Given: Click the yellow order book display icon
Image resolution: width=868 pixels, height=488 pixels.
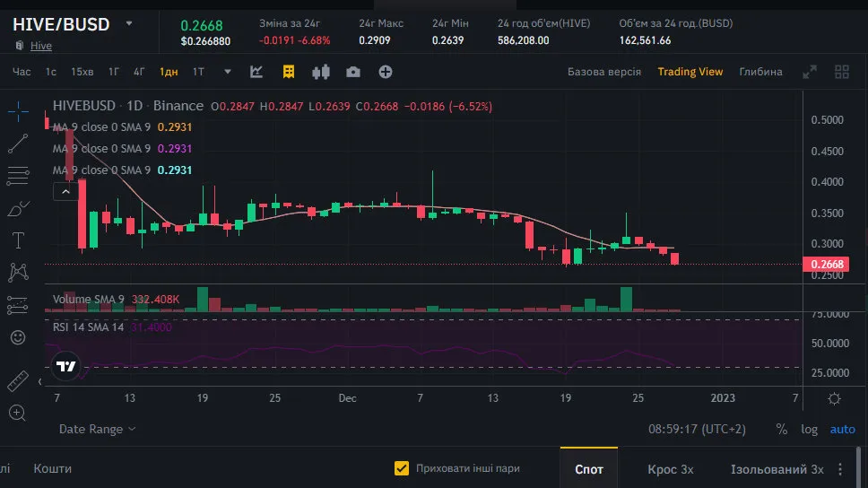Looking at the screenshot, I should tap(289, 72).
